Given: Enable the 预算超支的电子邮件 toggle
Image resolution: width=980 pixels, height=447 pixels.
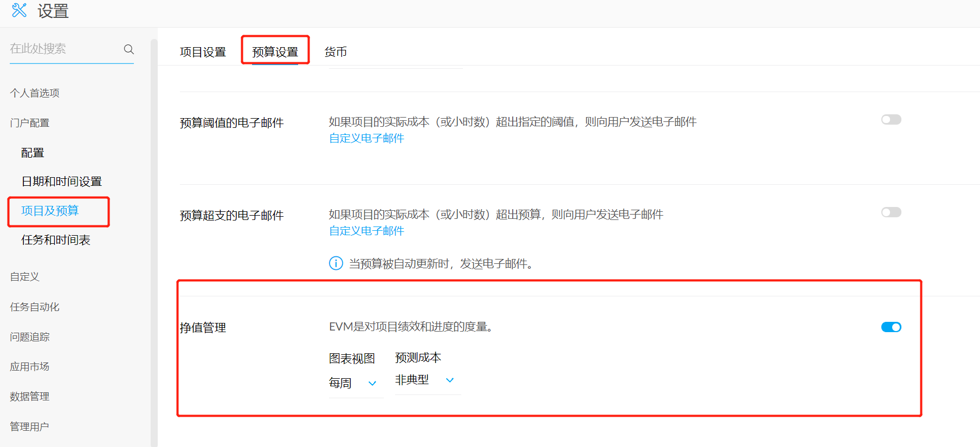Looking at the screenshot, I should (891, 212).
